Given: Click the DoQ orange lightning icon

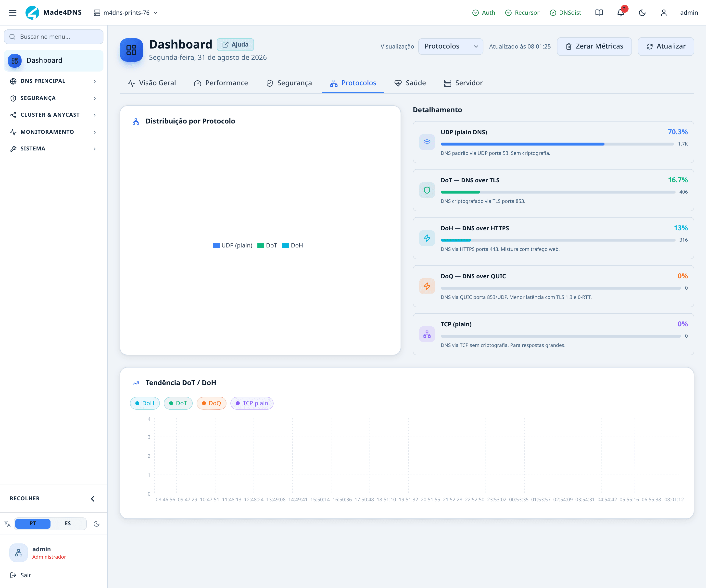Looking at the screenshot, I should (427, 286).
